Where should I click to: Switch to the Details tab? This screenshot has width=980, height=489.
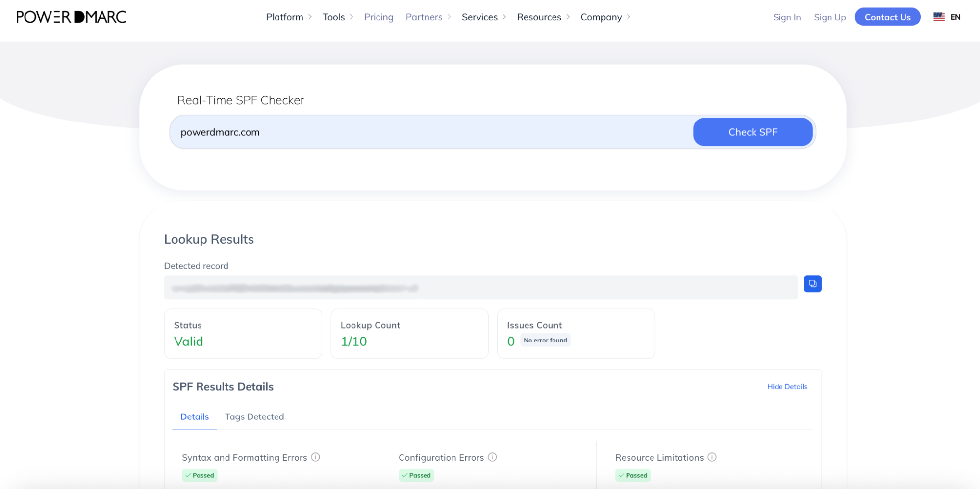(195, 416)
